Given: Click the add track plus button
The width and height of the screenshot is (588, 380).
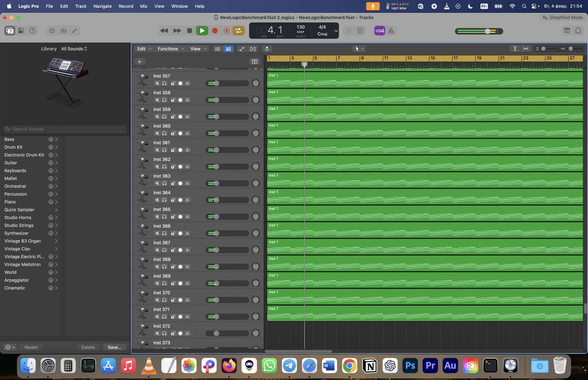Looking at the screenshot, I should click(x=139, y=62).
